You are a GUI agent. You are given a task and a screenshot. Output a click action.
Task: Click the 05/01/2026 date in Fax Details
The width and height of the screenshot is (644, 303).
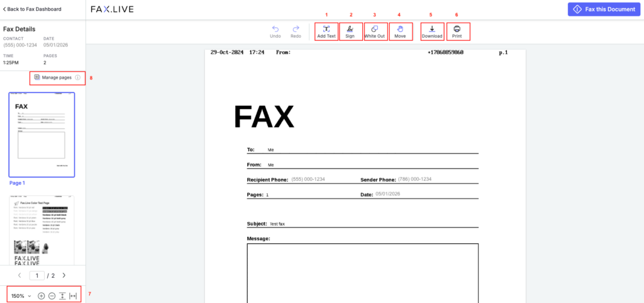56,45
